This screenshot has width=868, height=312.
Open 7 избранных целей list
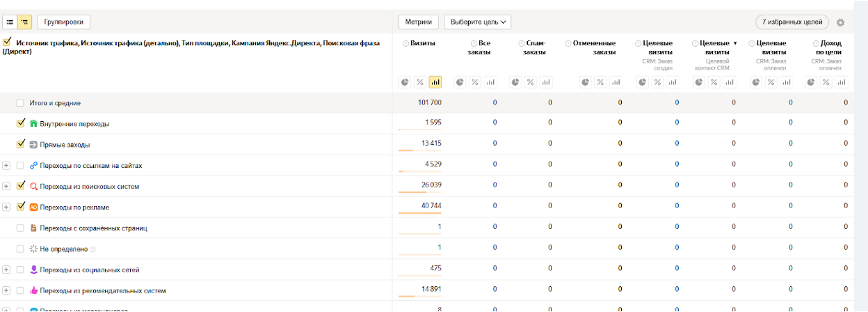pyautogui.click(x=792, y=22)
